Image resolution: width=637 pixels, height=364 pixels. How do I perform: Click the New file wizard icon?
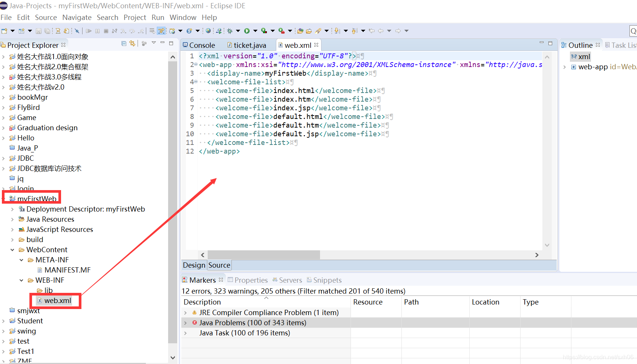4,31
